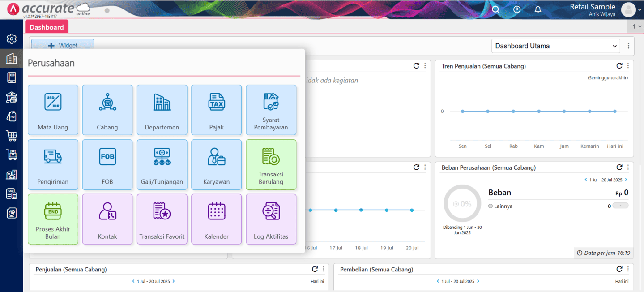The width and height of the screenshot is (644, 292).
Task: Switch to the Dashboard tab
Action: 47,27
